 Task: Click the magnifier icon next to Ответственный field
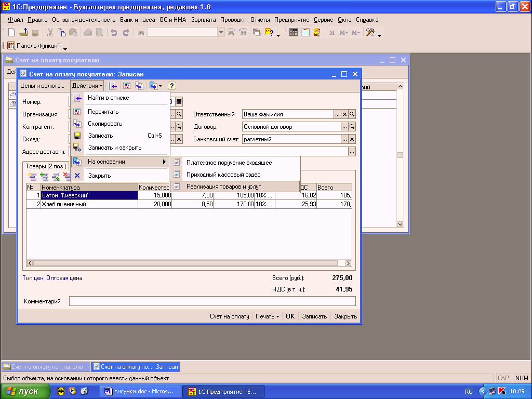pos(352,114)
